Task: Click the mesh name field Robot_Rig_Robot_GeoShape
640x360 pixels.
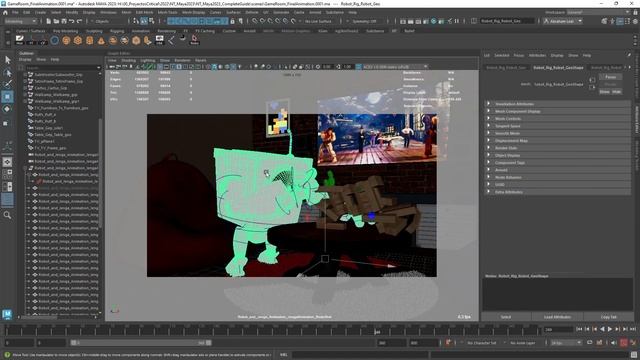Action: tap(559, 84)
